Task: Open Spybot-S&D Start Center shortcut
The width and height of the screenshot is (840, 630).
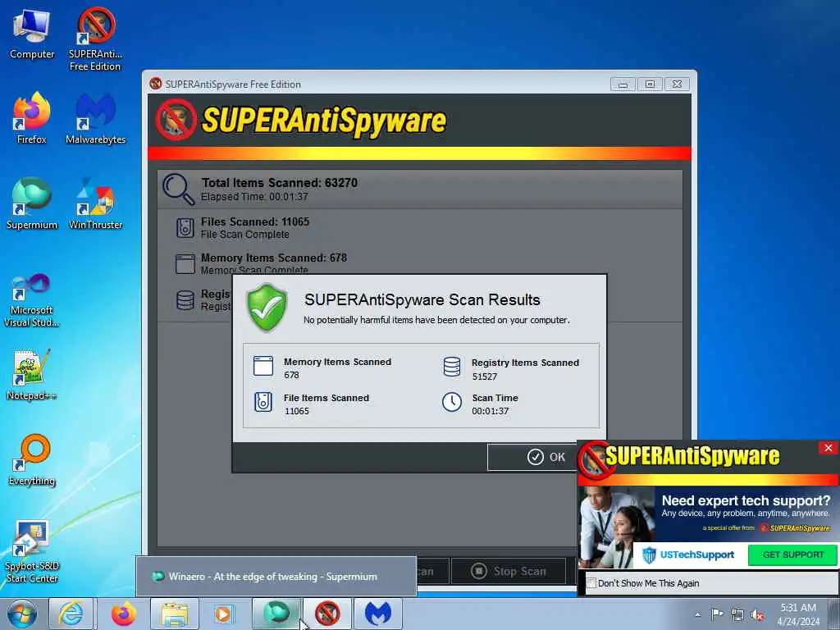Action: coord(32,552)
